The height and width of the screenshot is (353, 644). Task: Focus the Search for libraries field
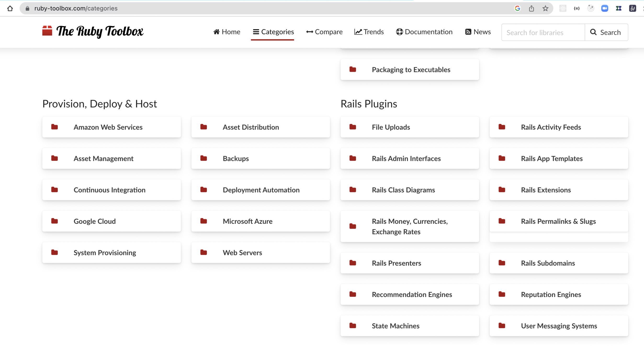coord(543,32)
